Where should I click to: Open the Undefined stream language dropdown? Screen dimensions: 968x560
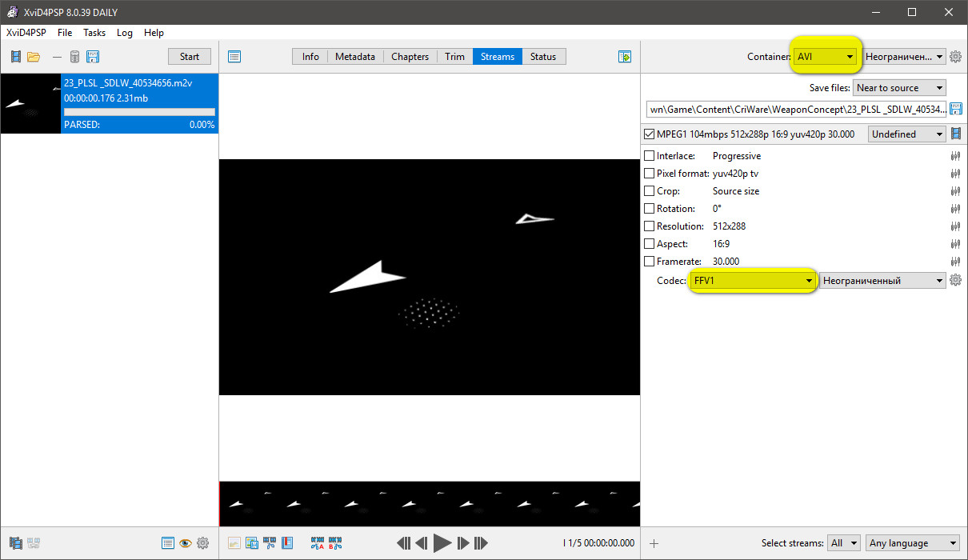907,134
